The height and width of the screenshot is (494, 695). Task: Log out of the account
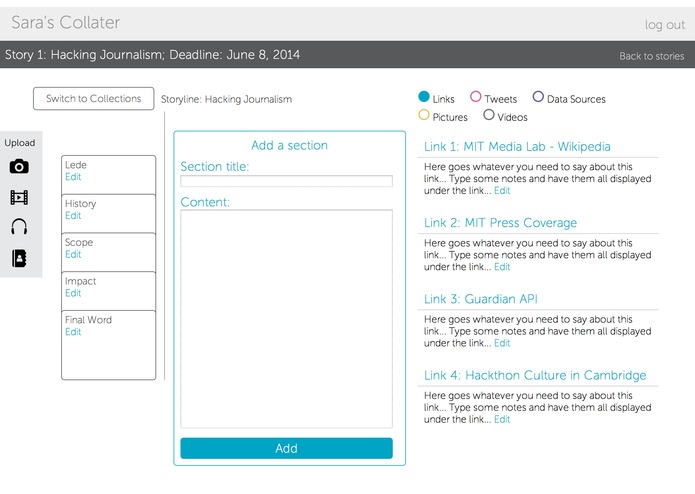pos(665,25)
